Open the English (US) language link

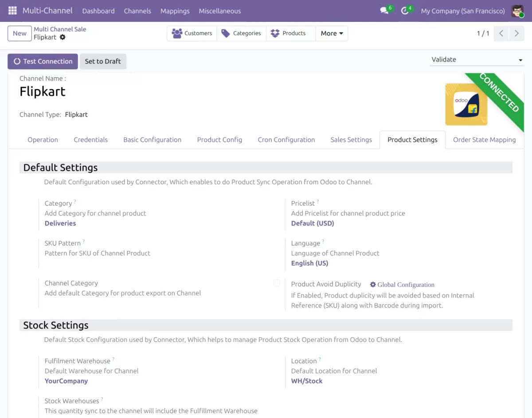click(309, 263)
